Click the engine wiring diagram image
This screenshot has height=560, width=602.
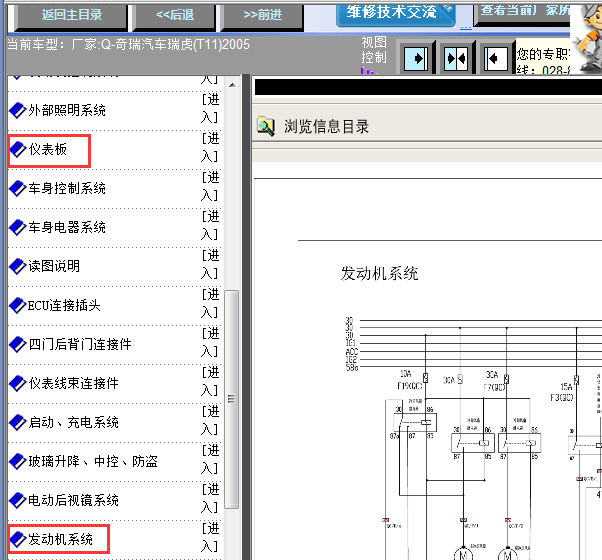[x=472, y=438]
